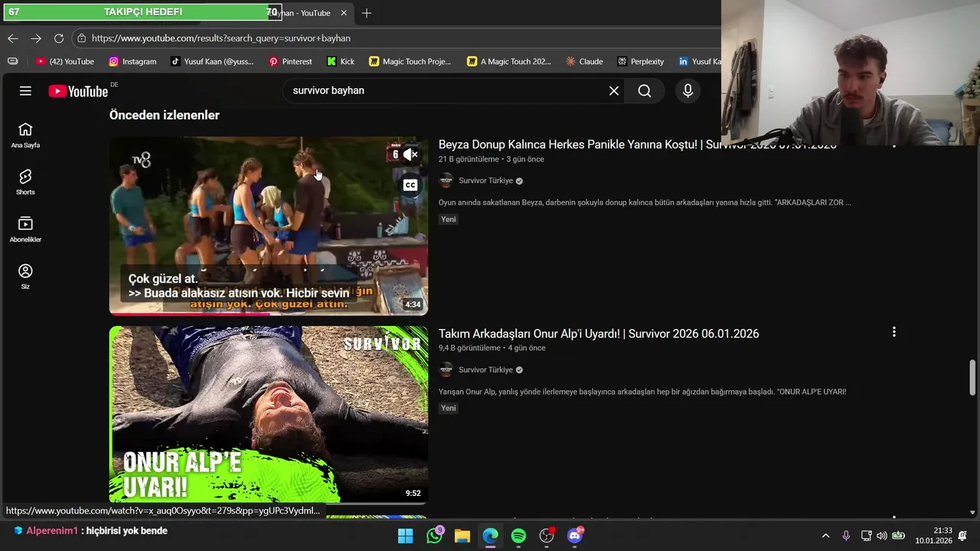Reload the current page
980x551 pixels.
tap(59, 38)
